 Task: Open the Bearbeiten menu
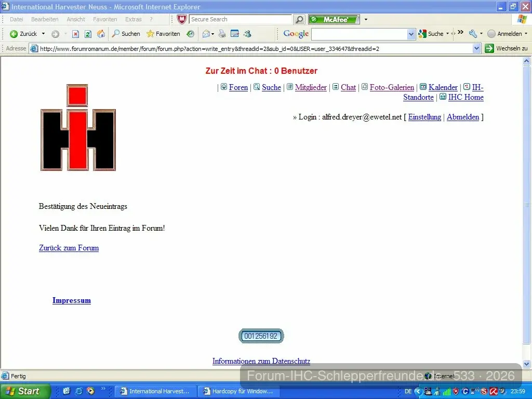[x=45, y=19]
